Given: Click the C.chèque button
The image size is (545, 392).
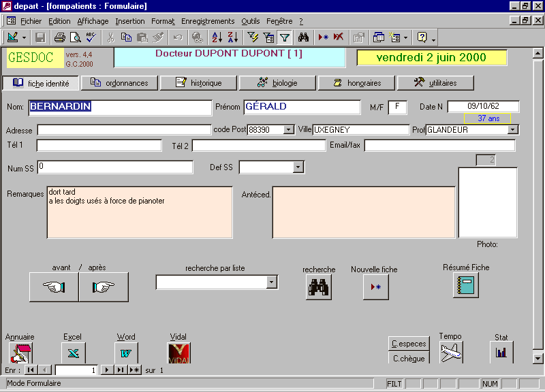Looking at the screenshot, I should 409,358.
